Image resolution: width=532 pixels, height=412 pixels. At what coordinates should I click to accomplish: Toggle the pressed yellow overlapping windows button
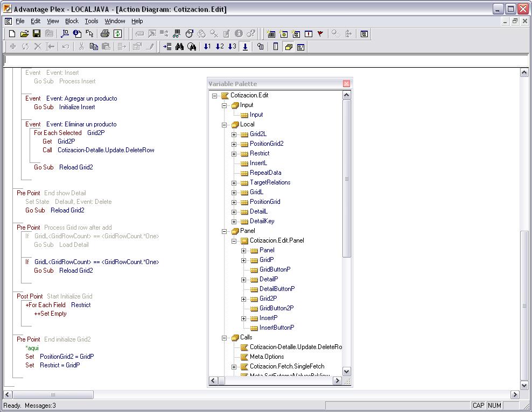(x=289, y=47)
